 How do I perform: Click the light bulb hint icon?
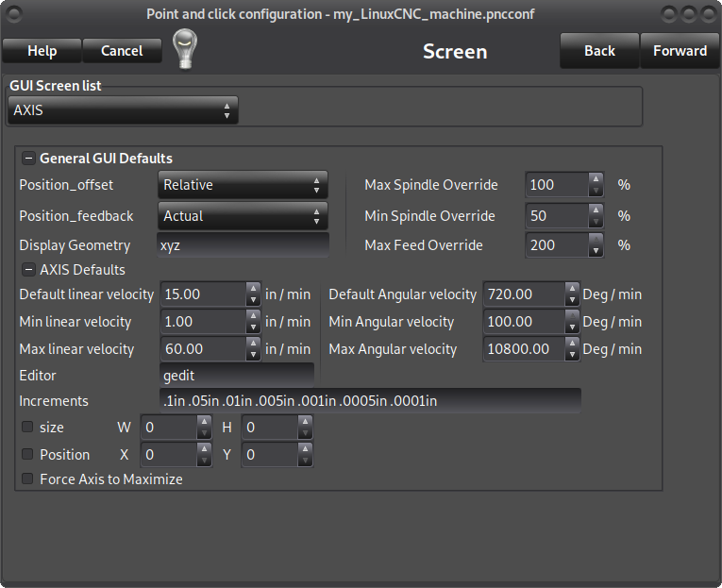point(185,49)
